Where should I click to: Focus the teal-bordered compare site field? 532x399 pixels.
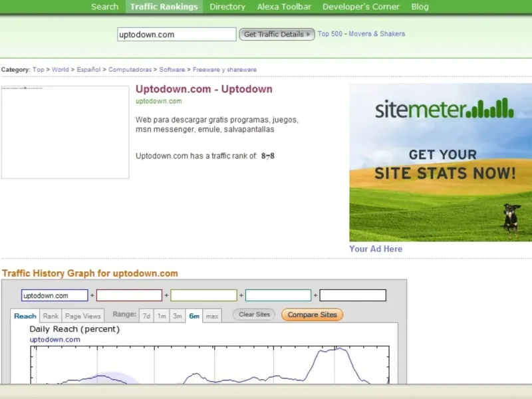pyautogui.click(x=278, y=295)
